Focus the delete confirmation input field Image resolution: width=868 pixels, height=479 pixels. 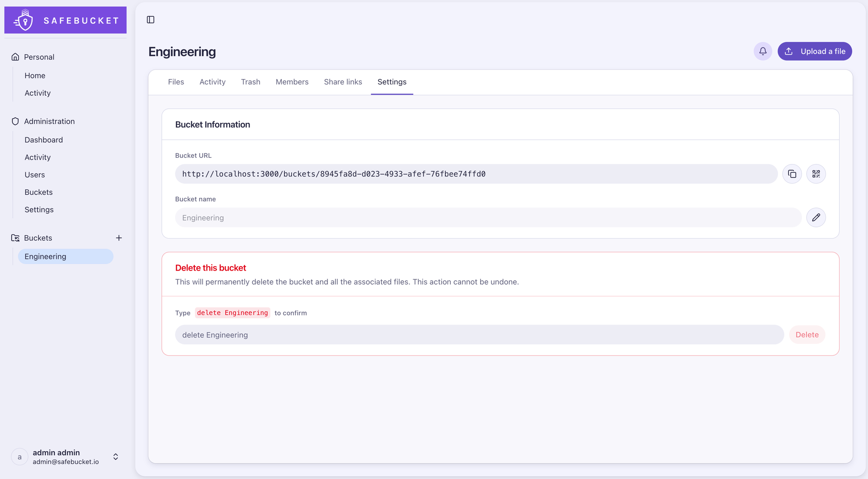point(479,335)
